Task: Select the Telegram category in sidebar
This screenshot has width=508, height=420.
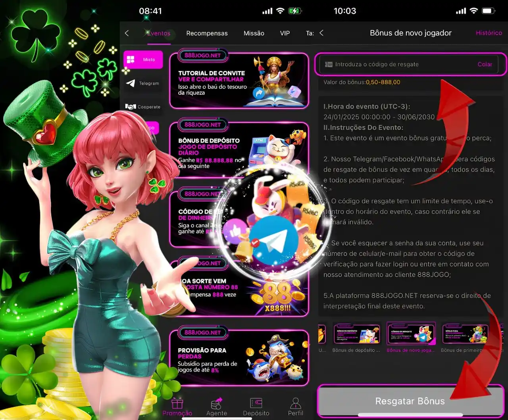Action: click(x=143, y=83)
